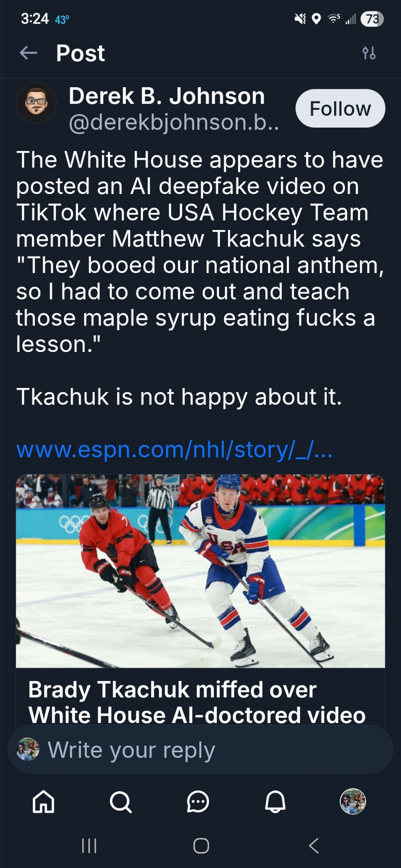Open Brady Tkachuk miffed article headline

pyautogui.click(x=196, y=702)
